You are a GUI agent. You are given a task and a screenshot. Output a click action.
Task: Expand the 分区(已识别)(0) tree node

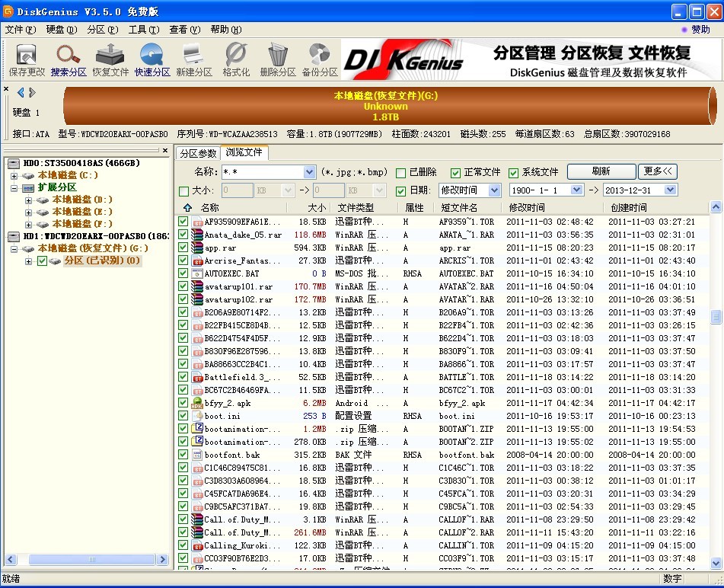(x=29, y=261)
